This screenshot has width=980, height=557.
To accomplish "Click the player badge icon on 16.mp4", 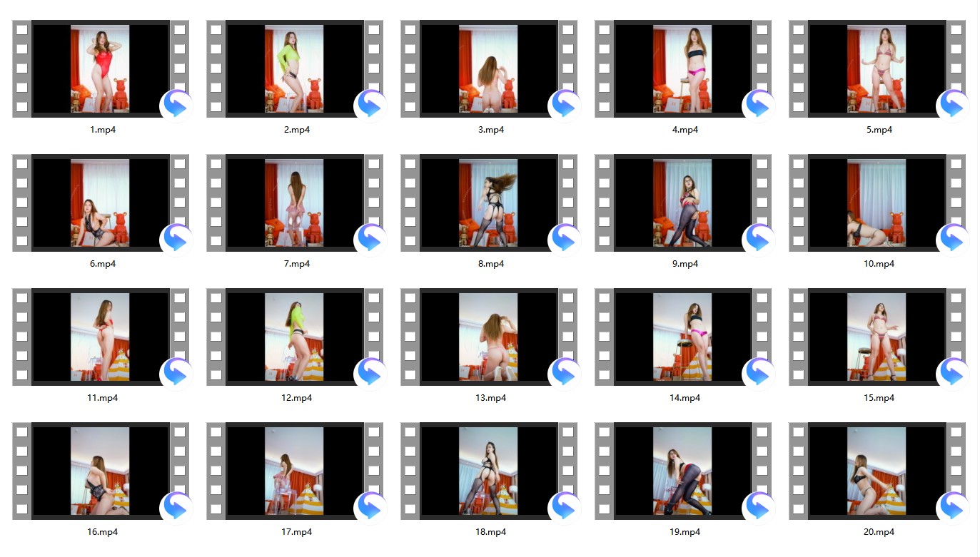I will (x=176, y=508).
